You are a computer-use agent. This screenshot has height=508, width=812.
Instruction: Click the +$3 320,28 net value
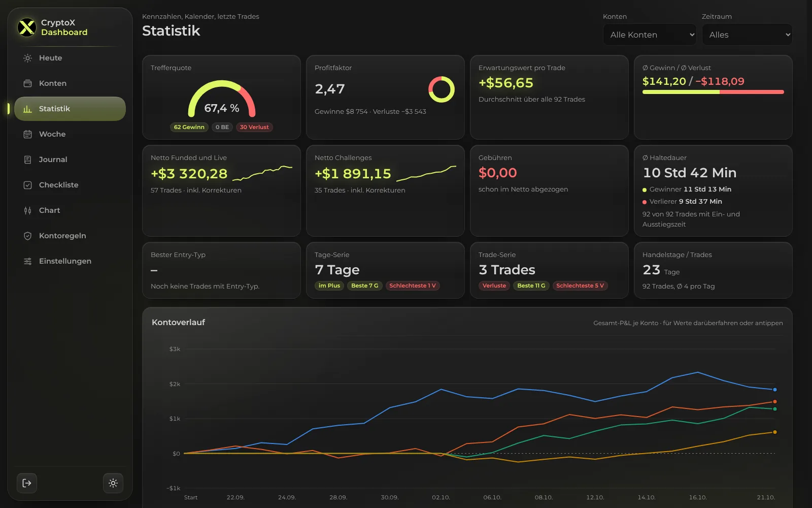(x=189, y=174)
